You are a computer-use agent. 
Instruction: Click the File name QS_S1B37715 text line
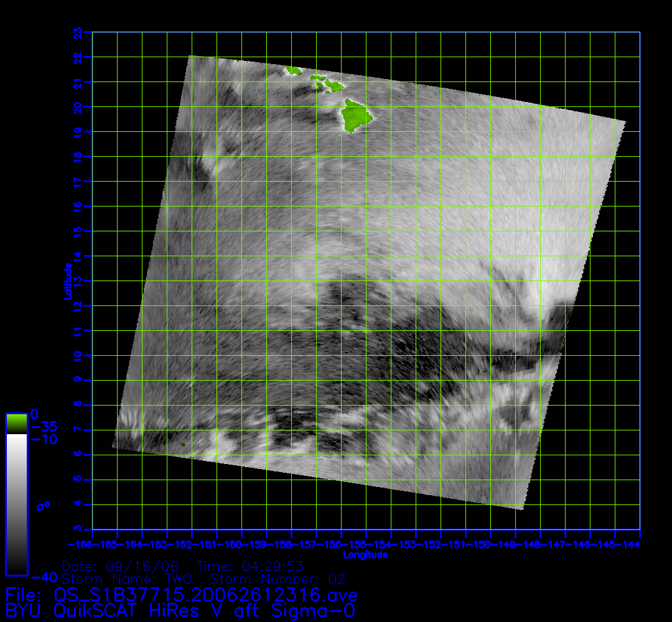click(181, 594)
